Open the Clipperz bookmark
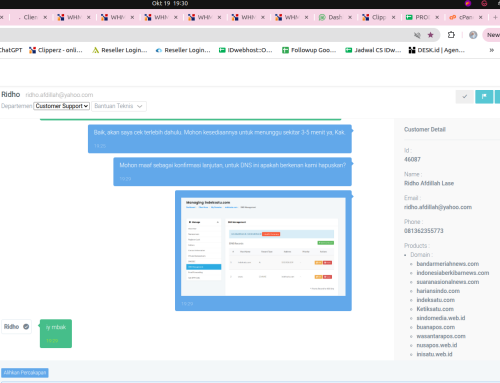 (x=56, y=50)
